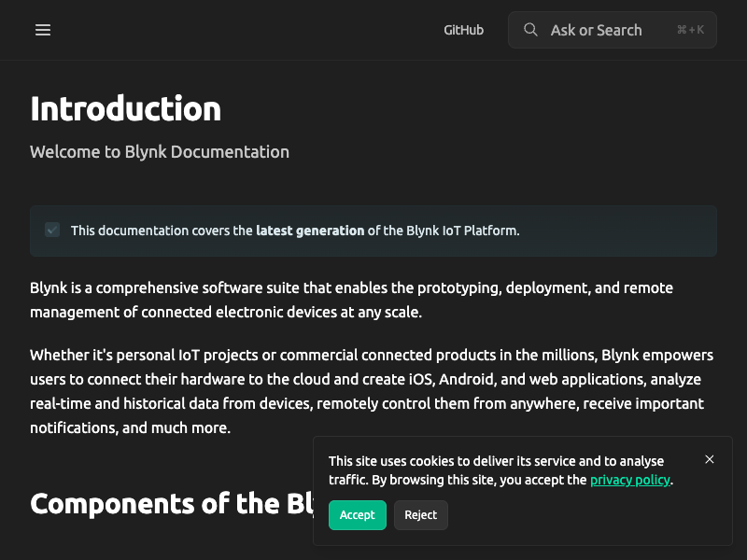The width and height of the screenshot is (747, 560).
Task: Open the hamburger navigation menu
Action: 43,30
